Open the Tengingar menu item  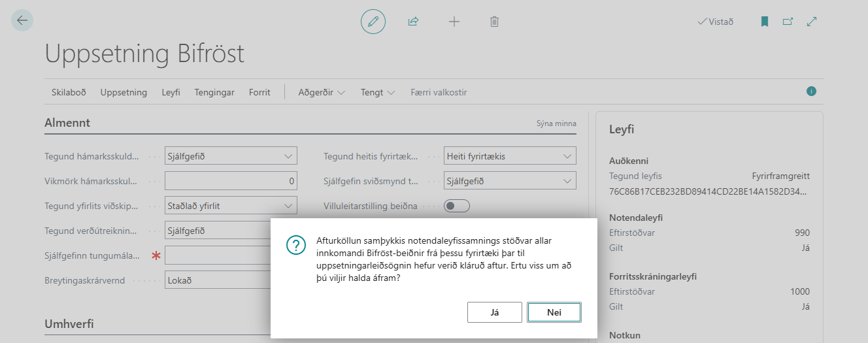(214, 92)
